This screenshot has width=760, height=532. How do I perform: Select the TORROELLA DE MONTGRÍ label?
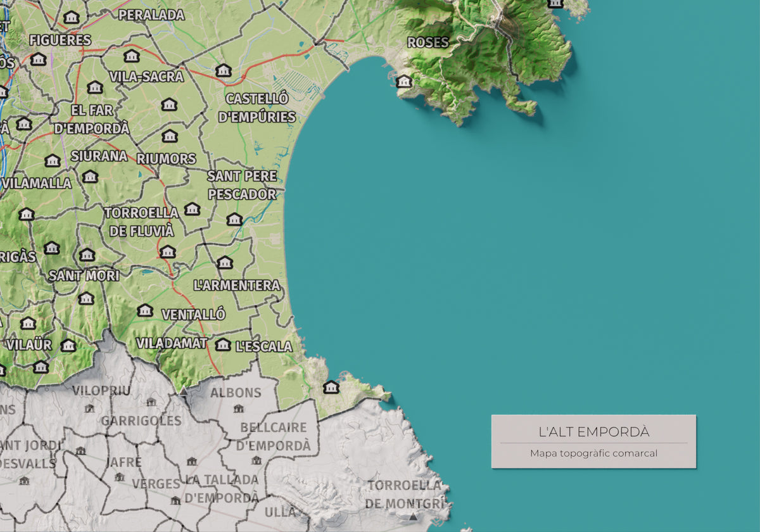coord(403,495)
